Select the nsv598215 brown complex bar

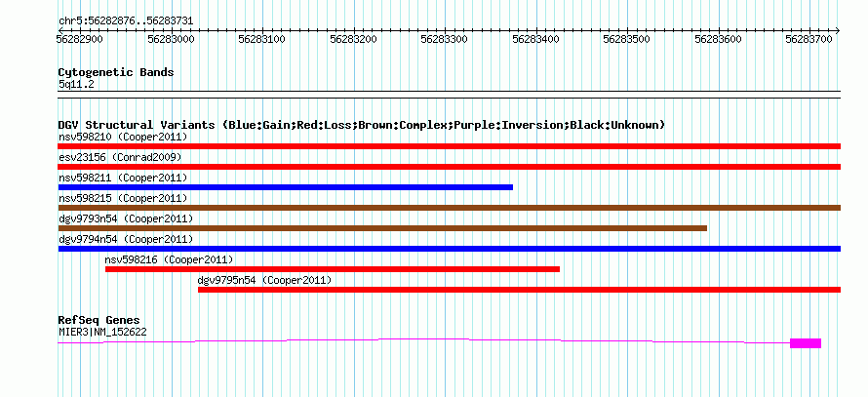point(449,208)
